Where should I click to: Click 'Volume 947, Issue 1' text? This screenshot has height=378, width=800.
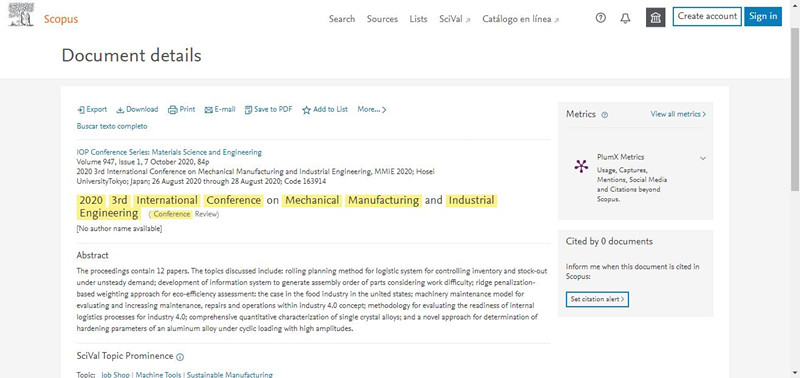coord(106,162)
